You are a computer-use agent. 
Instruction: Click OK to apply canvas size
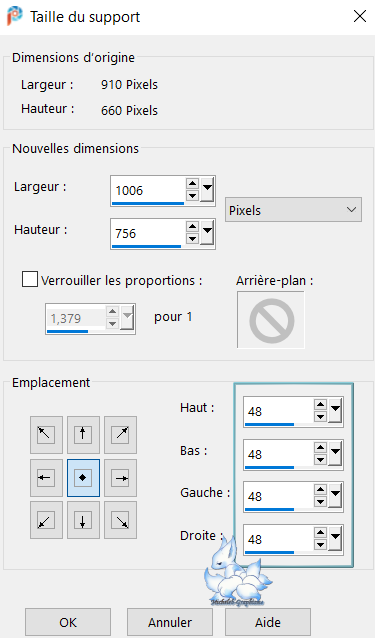point(68,623)
